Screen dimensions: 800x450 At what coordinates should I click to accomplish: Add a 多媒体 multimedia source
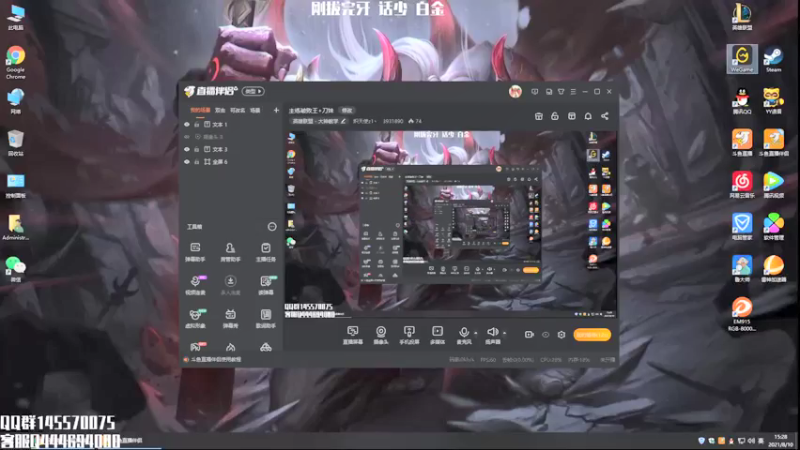click(x=437, y=335)
